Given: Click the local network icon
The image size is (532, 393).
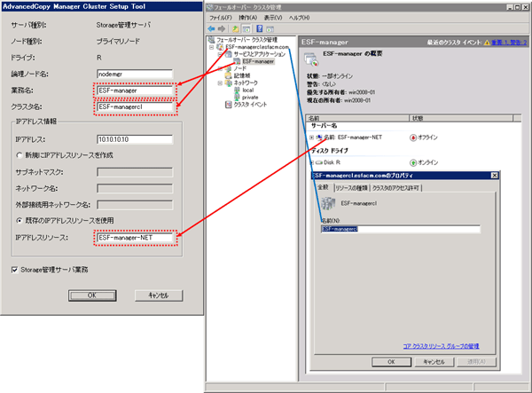Looking at the screenshot, I should coord(237,90).
